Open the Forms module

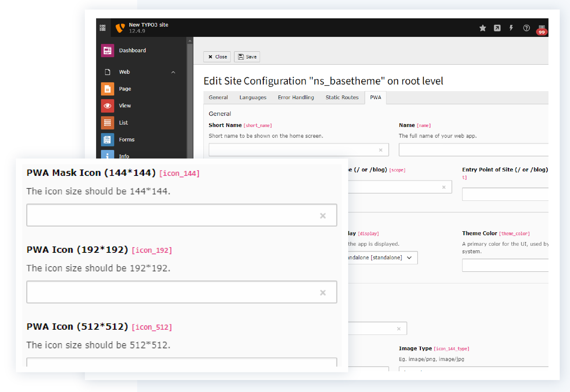[126, 139]
